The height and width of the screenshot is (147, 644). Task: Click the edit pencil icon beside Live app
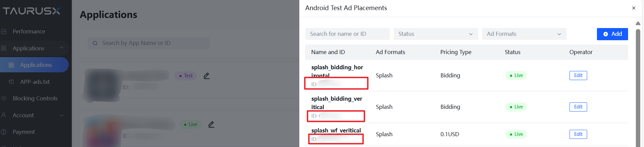[211, 124]
